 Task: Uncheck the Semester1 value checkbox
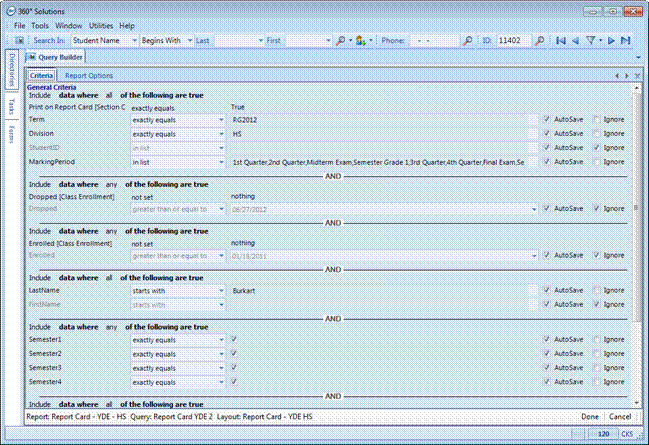[234, 339]
